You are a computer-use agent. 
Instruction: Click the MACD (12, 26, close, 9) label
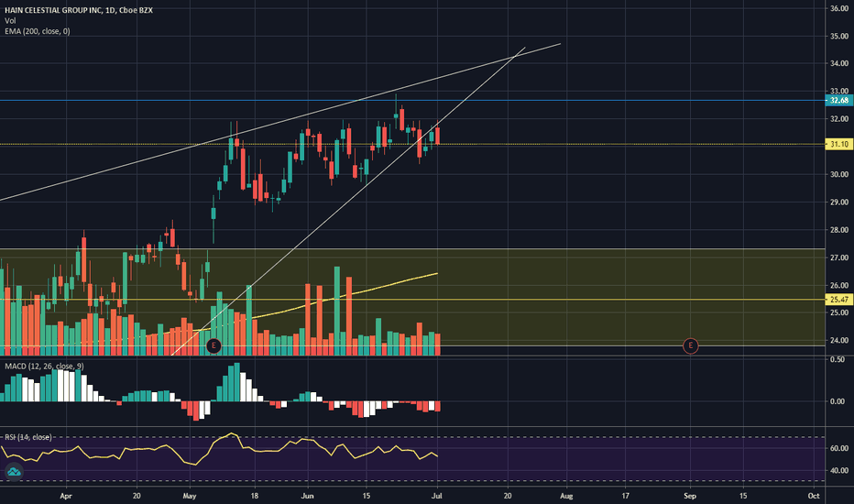pos(44,367)
